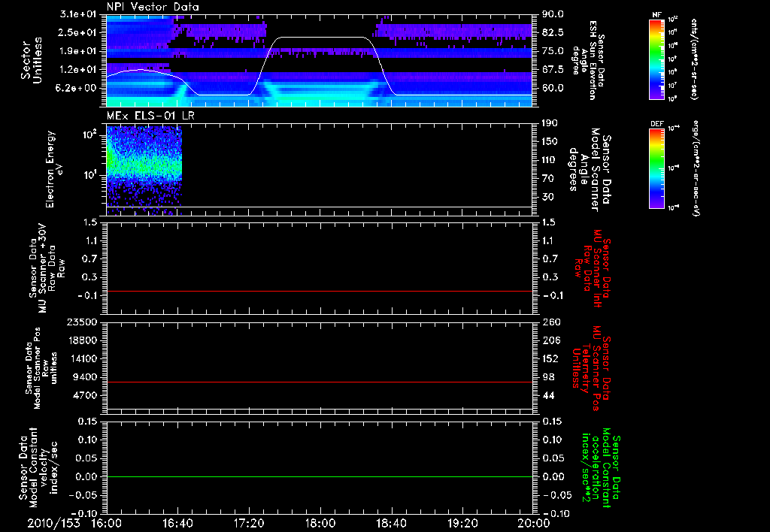Image resolution: width=770 pixels, height=532 pixels.
Task: Click the "NF" label above the color bar
Action: pyautogui.click(x=657, y=15)
